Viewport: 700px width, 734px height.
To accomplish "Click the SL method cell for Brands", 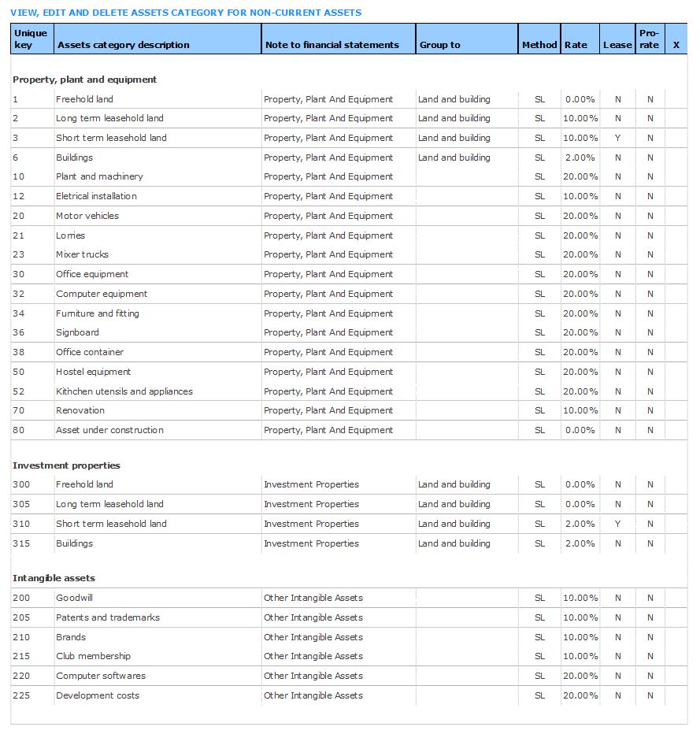I will (x=539, y=637).
